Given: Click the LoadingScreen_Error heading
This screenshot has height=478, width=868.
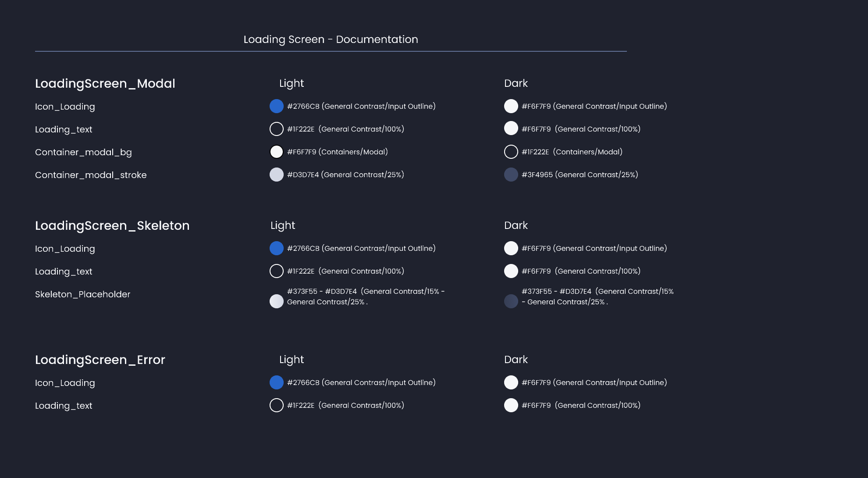Looking at the screenshot, I should click(x=100, y=360).
